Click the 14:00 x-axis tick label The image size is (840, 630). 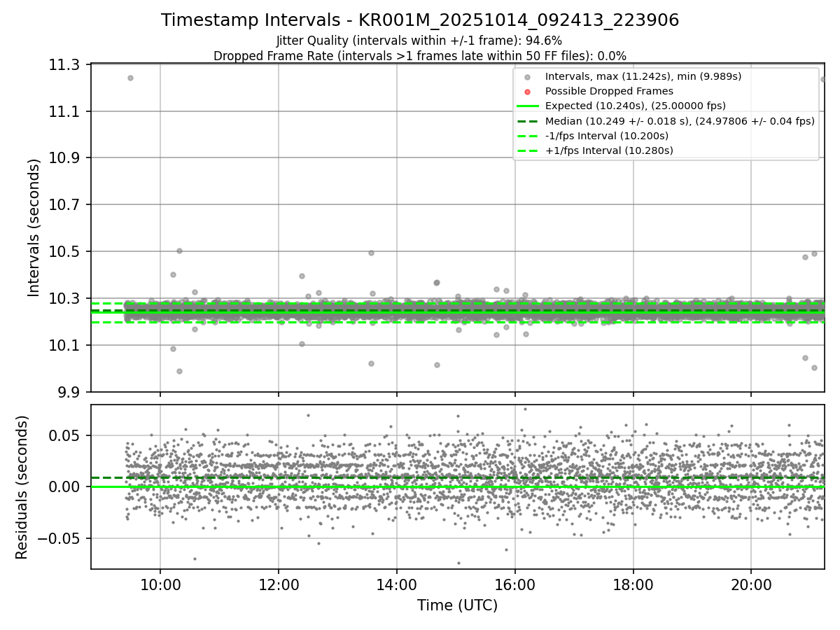coord(397,584)
